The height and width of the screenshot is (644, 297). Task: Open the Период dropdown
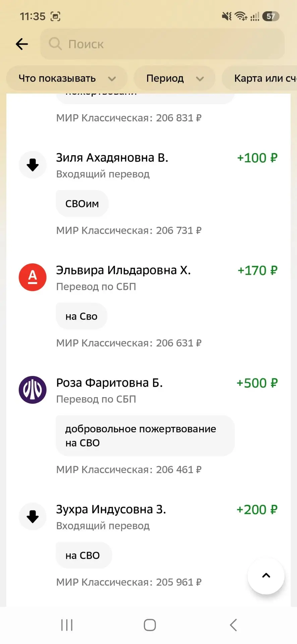(x=175, y=78)
